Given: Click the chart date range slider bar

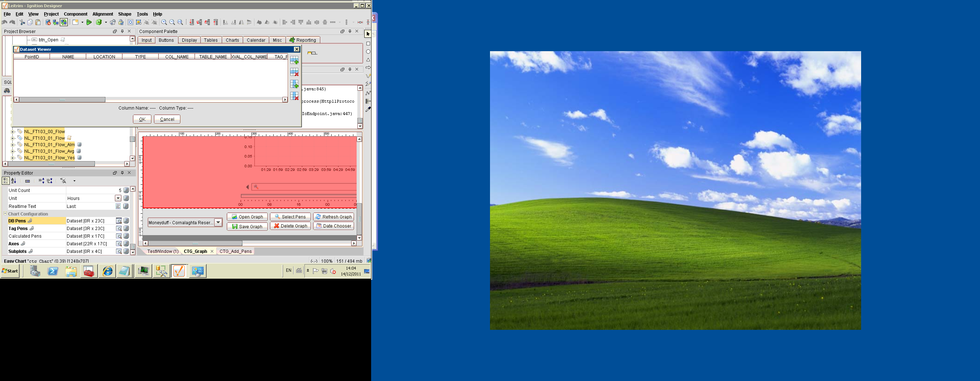Looking at the screenshot, I should pos(299,196).
